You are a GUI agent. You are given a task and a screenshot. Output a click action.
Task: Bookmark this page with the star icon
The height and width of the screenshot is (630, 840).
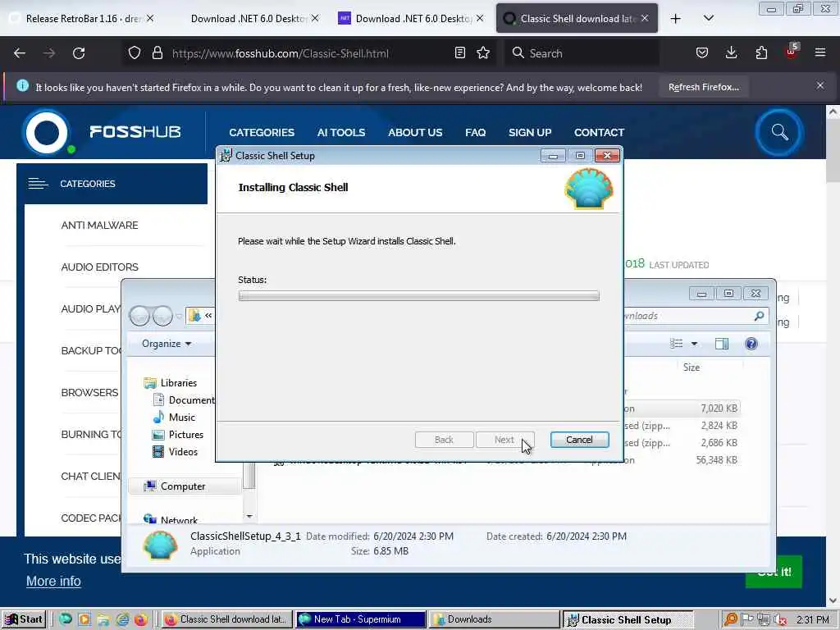pos(483,53)
